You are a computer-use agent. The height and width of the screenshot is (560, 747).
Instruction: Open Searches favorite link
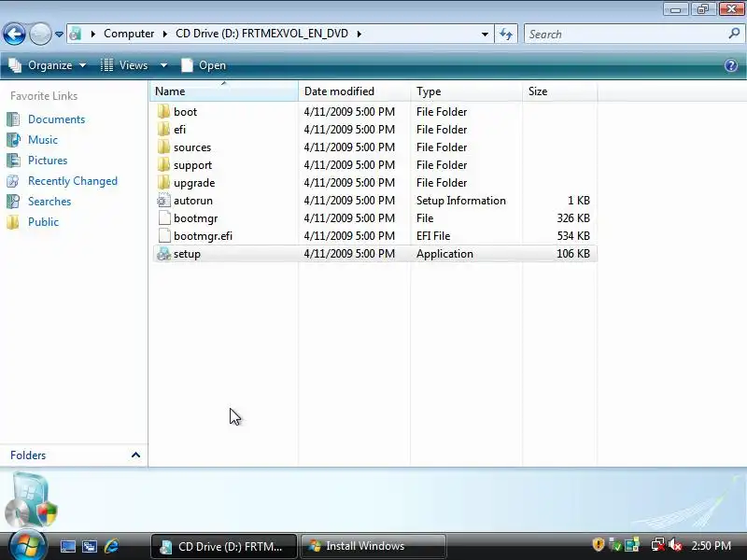click(x=49, y=202)
